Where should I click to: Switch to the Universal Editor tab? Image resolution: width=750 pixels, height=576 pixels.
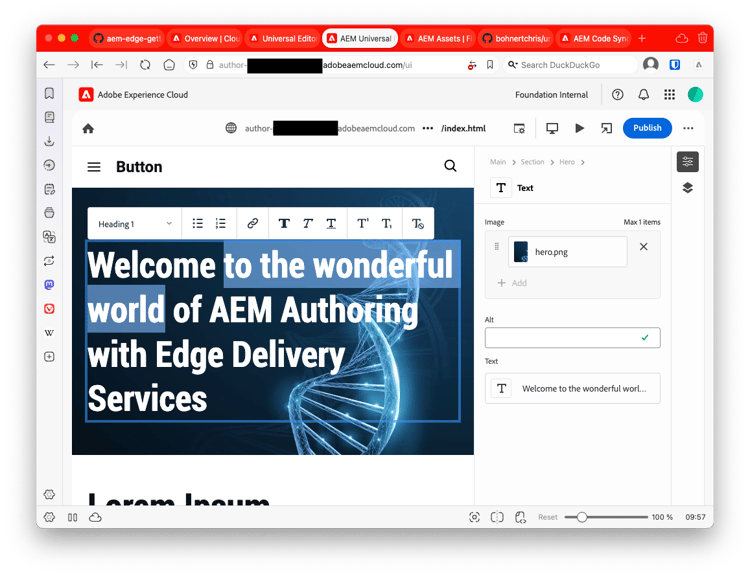pos(283,38)
